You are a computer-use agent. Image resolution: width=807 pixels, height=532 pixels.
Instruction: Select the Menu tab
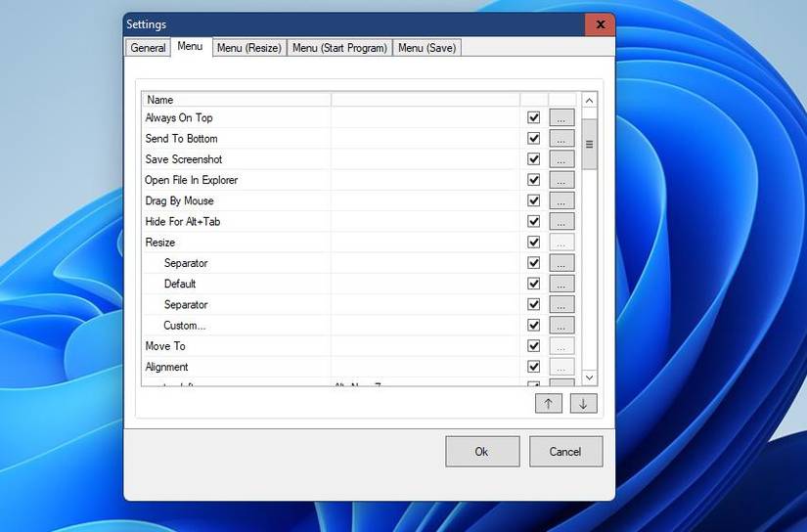[190, 46]
